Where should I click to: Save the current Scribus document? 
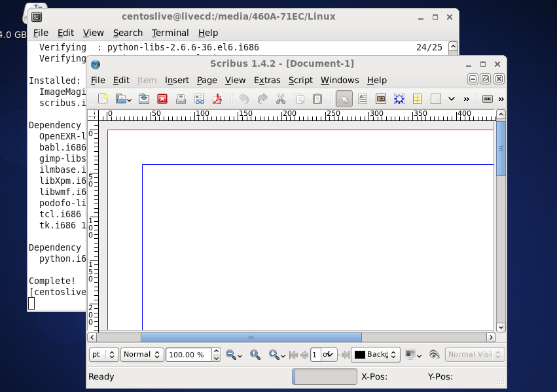click(x=144, y=99)
